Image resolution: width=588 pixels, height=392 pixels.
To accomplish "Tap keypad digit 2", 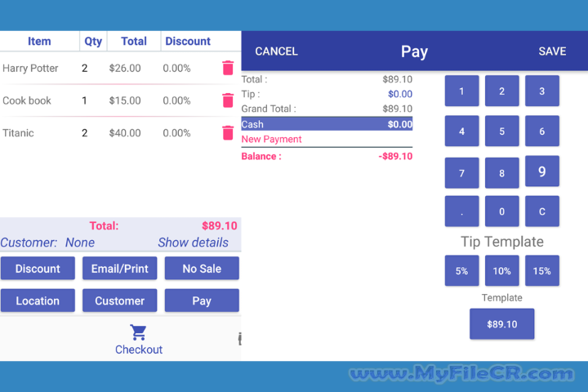I will point(501,91).
